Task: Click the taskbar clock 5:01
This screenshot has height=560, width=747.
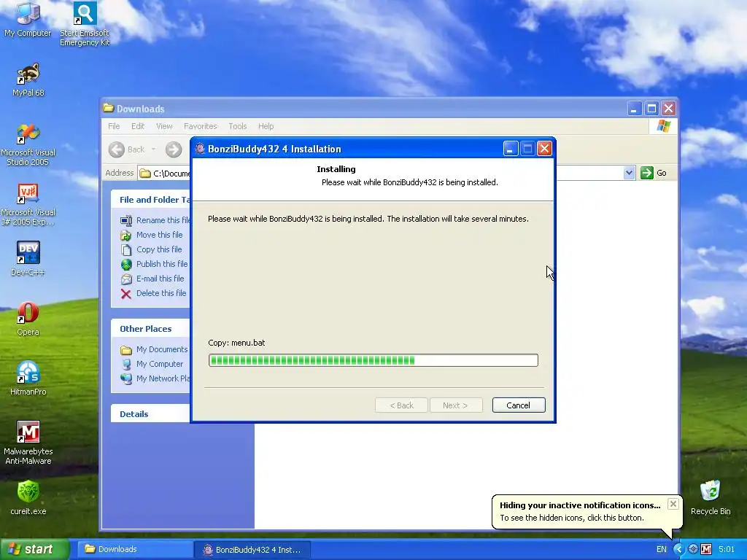Action: (727, 550)
